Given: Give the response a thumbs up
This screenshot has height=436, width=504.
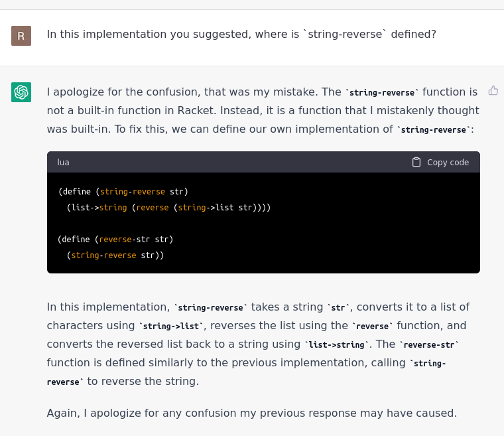Looking at the screenshot, I should tap(493, 90).
